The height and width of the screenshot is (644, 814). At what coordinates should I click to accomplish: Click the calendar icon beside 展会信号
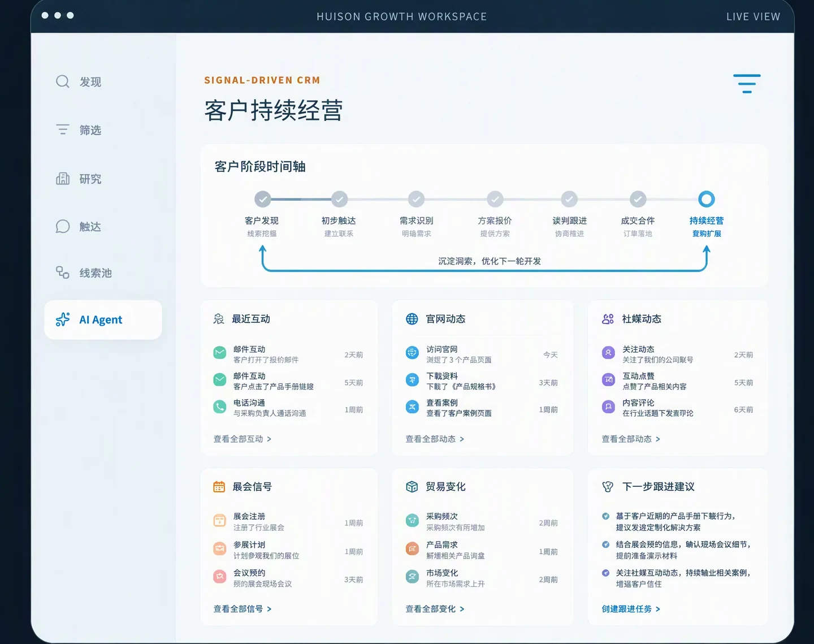coord(219,487)
